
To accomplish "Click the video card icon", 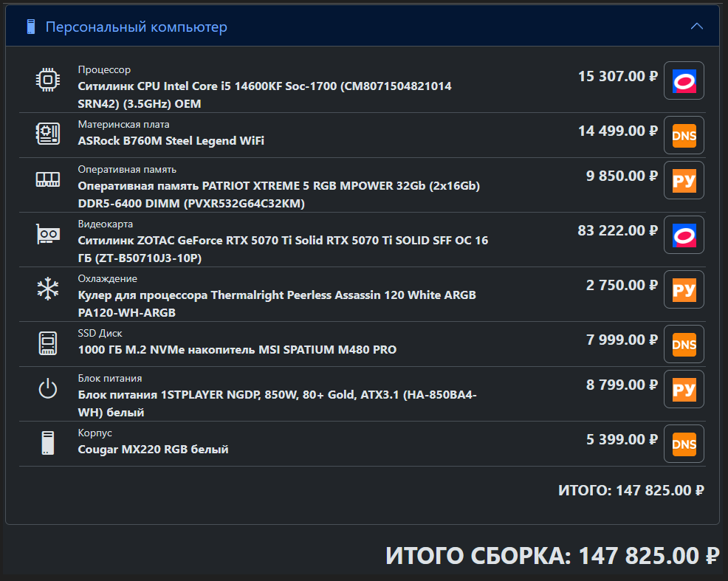I will click(48, 234).
